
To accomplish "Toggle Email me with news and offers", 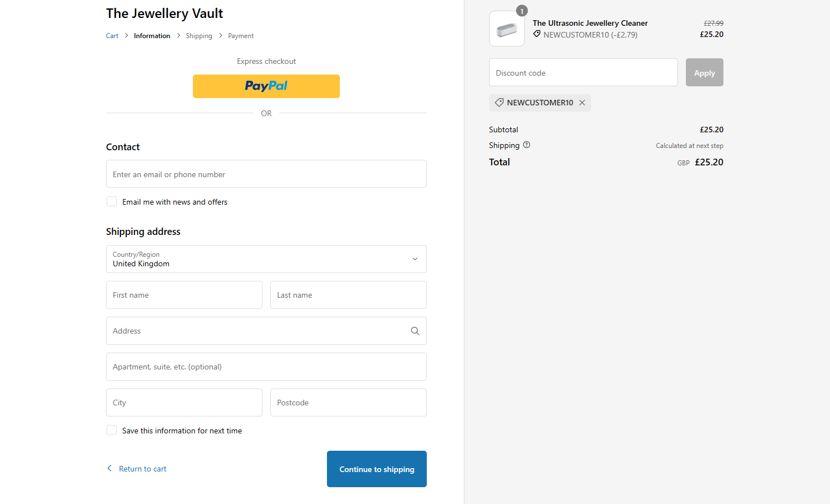I will 112,201.
